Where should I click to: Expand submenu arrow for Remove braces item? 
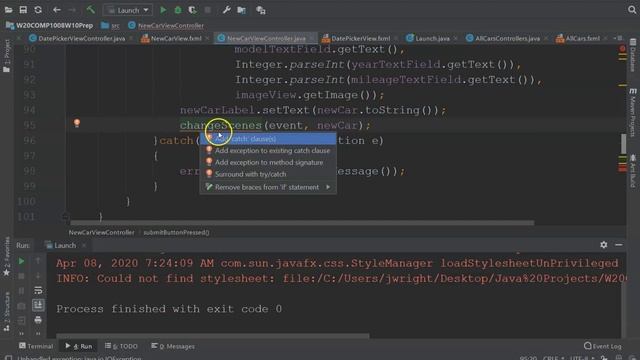(328, 187)
